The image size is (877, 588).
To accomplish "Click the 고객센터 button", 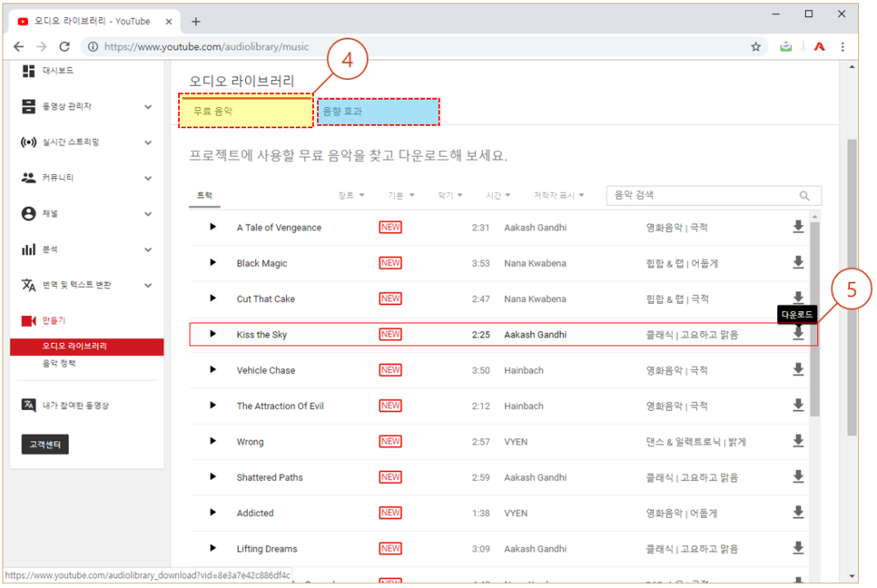I will (x=44, y=445).
